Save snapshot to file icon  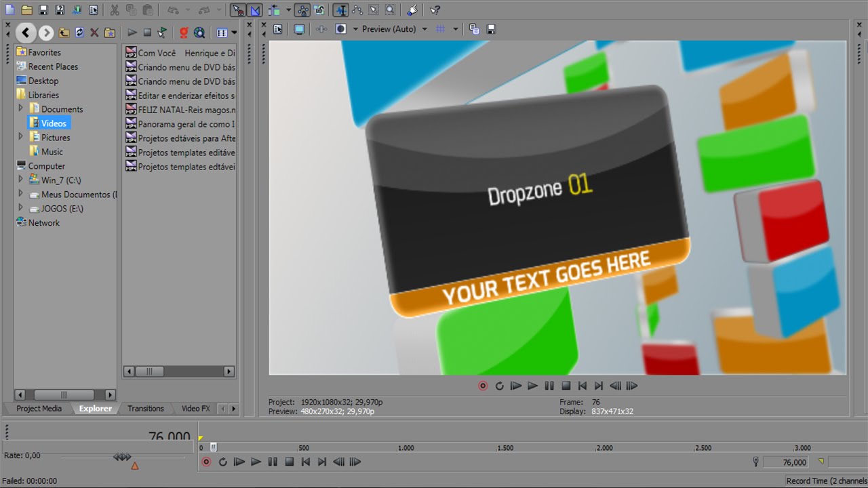pyautogui.click(x=491, y=29)
